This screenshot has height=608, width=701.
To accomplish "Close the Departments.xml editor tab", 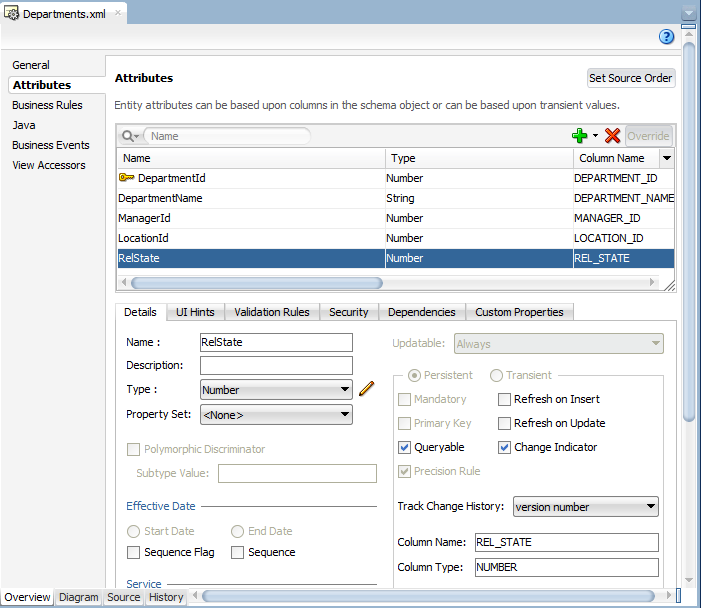I will coord(118,13).
